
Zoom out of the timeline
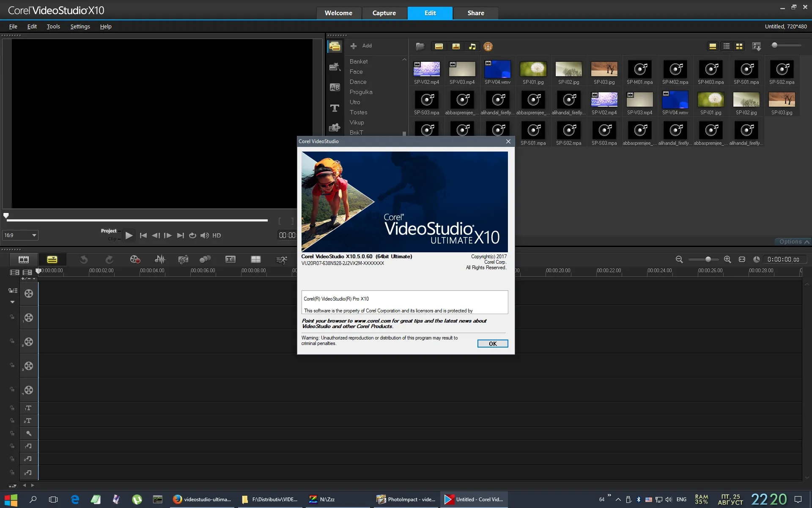coord(679,260)
